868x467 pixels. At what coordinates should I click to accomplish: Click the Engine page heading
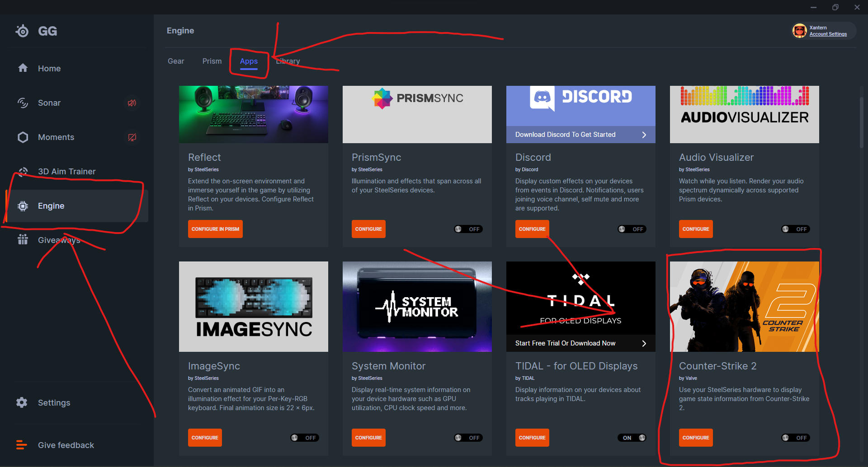[180, 31]
